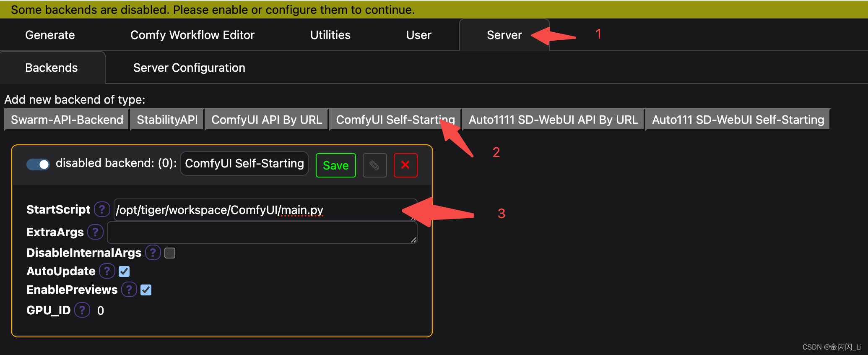The image size is (868, 355).
Task: Select the Server tab
Action: coord(504,35)
